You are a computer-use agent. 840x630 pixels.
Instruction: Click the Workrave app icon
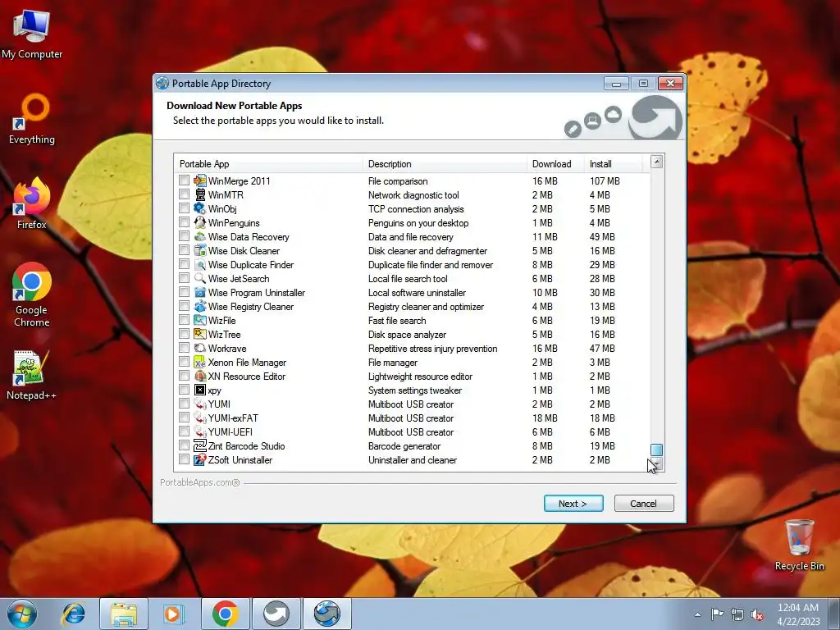click(200, 348)
